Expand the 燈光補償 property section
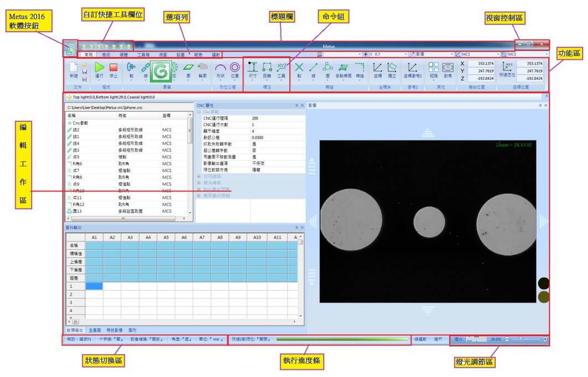Image resolution: width=588 pixels, height=377 pixels. point(199,183)
